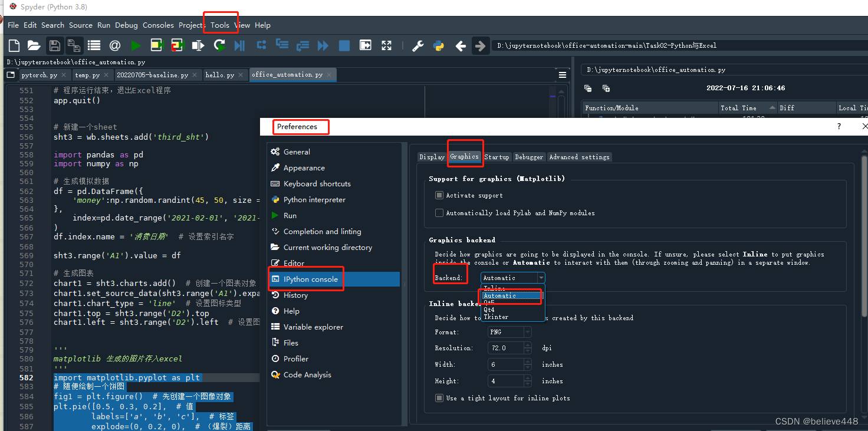Screen dimensions: 868x431
Task: Switch to the Display tab
Action: tap(432, 157)
